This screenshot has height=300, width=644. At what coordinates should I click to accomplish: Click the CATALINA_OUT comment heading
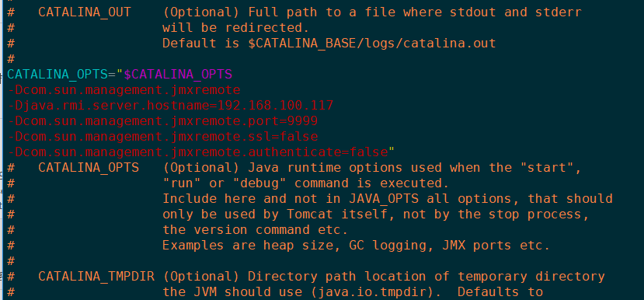(x=85, y=12)
